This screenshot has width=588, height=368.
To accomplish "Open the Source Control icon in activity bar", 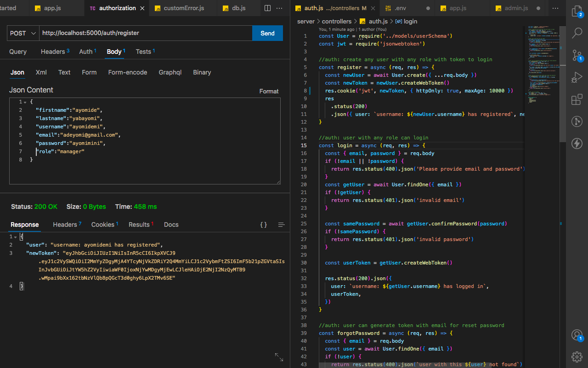I will click(x=577, y=55).
